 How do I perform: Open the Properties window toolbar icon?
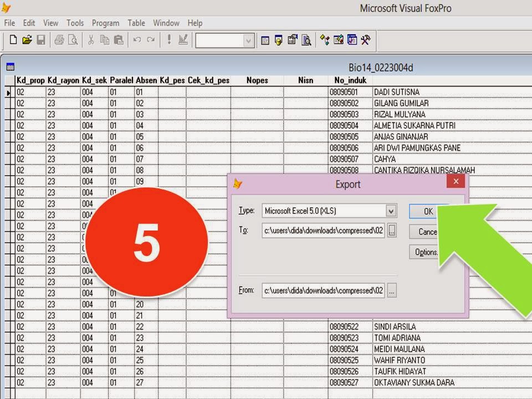[x=292, y=40]
